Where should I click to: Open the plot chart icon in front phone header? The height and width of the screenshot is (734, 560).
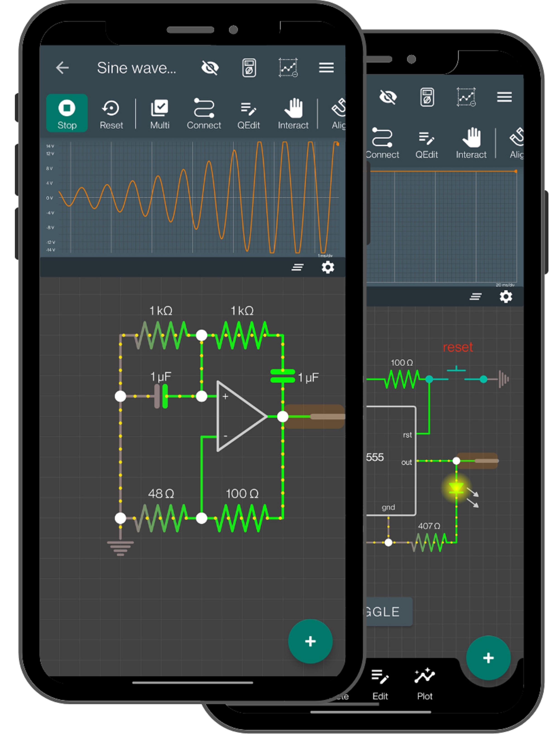(x=288, y=68)
